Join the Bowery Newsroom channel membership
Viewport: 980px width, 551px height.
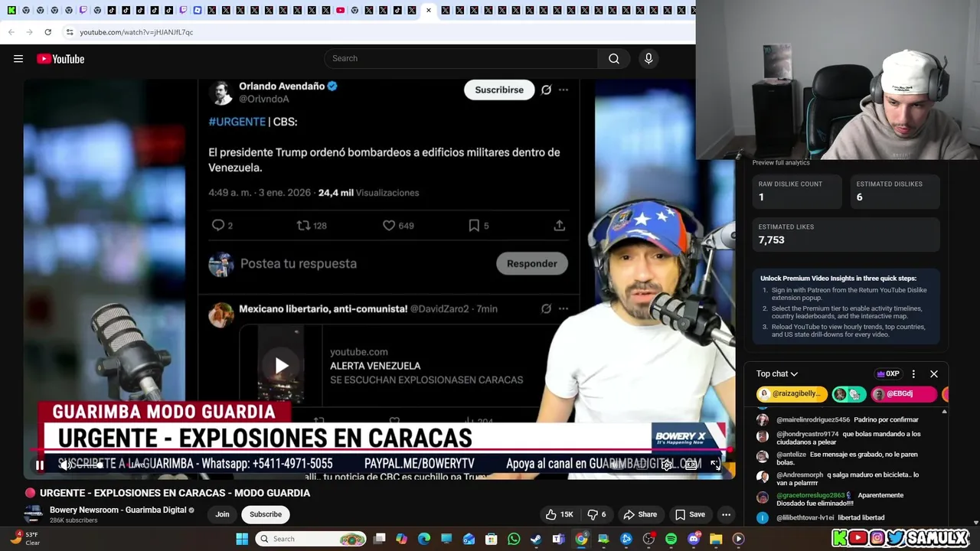[x=222, y=514]
